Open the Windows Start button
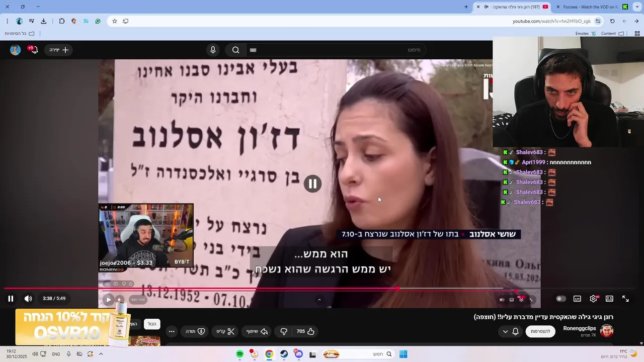The image size is (644, 362). (x=403, y=354)
